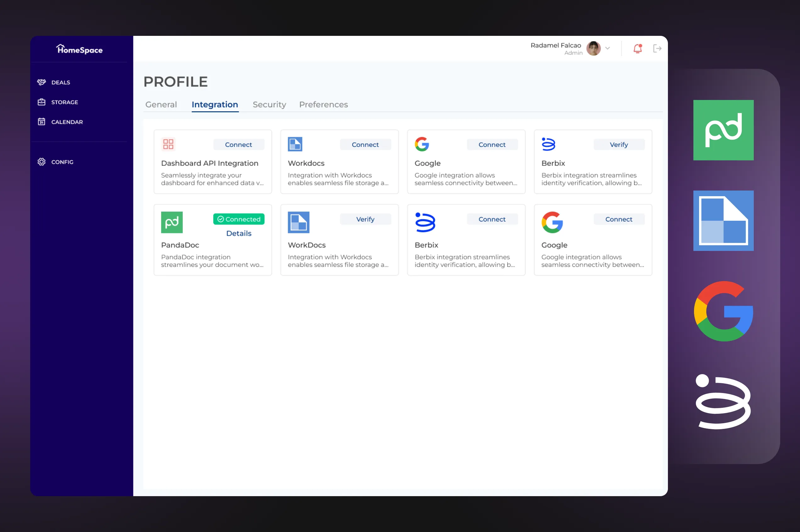Expand the user account dropdown chevron

coord(607,48)
